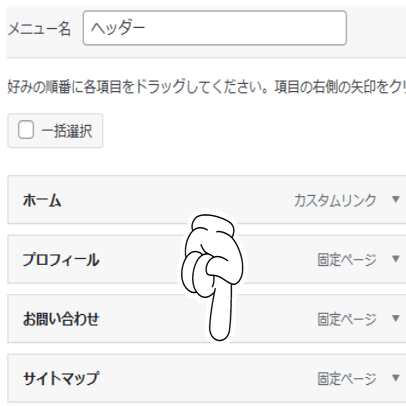Expand the プロフィール item settings arrow
406x406 pixels.
tap(395, 259)
